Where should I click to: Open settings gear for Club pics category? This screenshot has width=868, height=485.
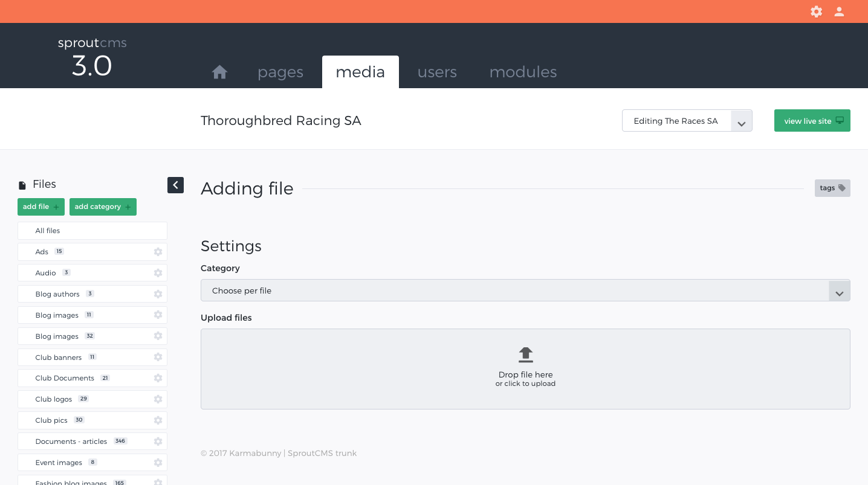(158, 420)
